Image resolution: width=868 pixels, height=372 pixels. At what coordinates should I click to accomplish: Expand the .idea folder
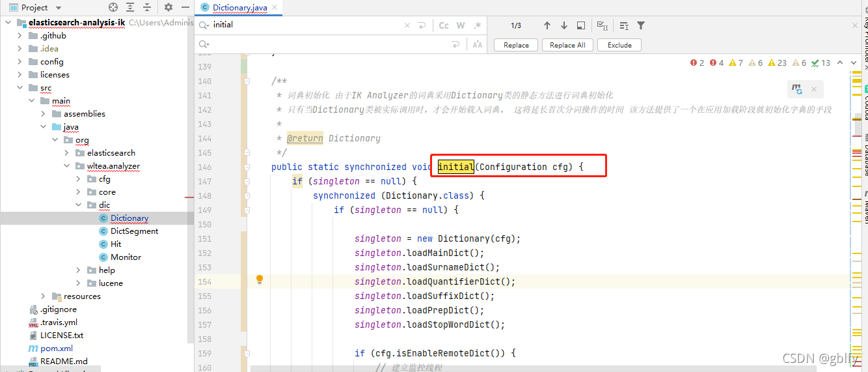pos(20,49)
